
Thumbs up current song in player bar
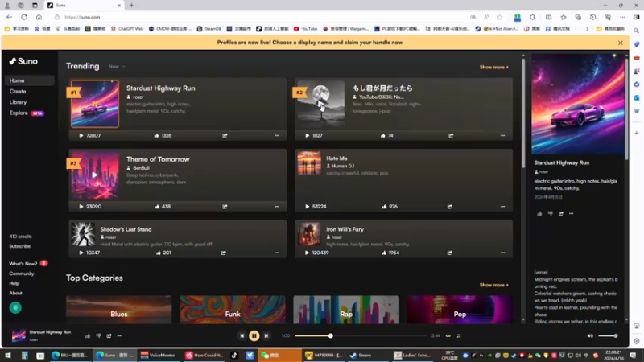click(x=88, y=335)
